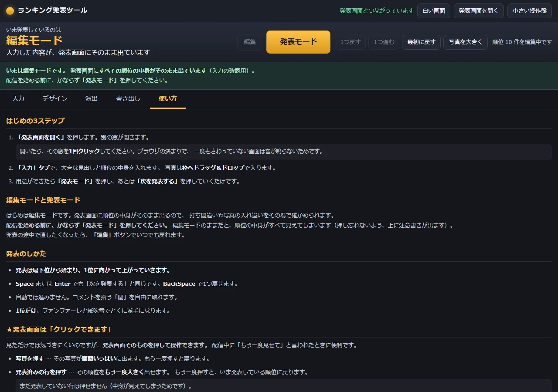Open the 小さい操作盤 compact panel
The width and height of the screenshot is (558, 392).
[530, 11]
